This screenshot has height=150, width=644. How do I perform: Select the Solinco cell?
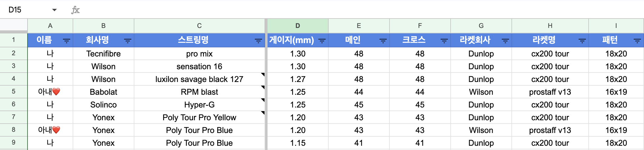103,104
